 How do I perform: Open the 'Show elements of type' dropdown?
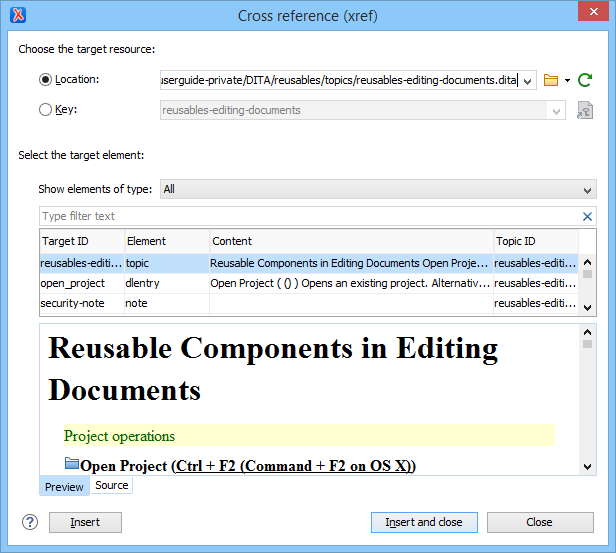point(587,189)
